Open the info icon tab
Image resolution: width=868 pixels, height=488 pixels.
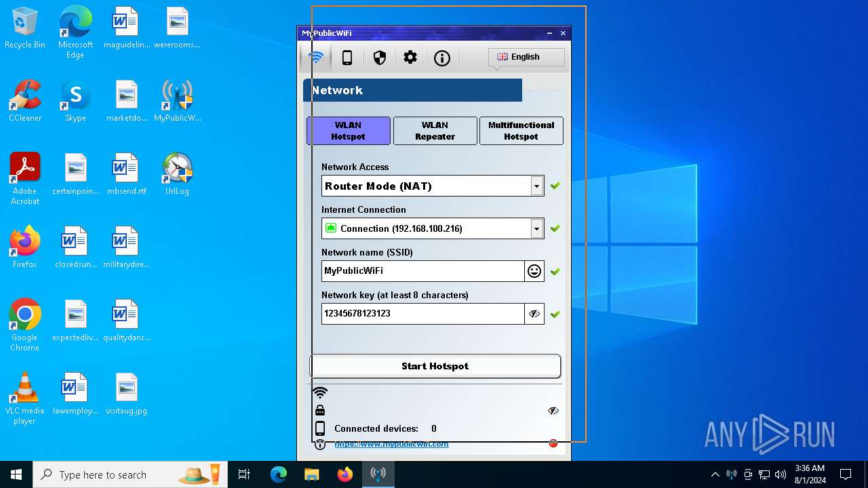pos(442,58)
